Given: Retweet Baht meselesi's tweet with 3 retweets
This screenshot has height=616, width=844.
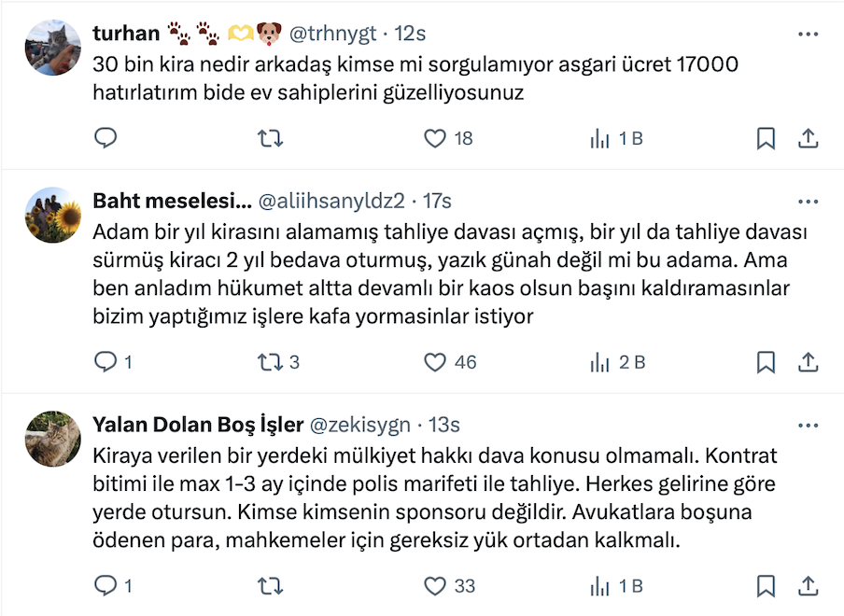Looking at the screenshot, I should click(270, 362).
